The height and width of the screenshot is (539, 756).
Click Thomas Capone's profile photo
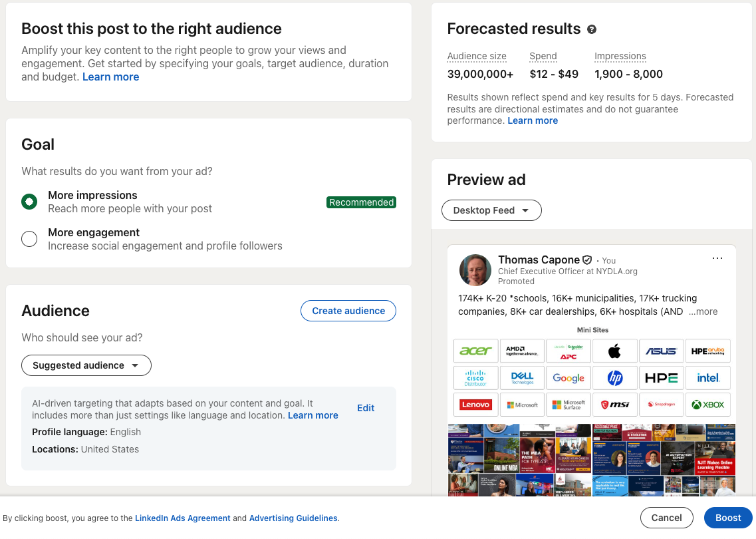click(475, 270)
